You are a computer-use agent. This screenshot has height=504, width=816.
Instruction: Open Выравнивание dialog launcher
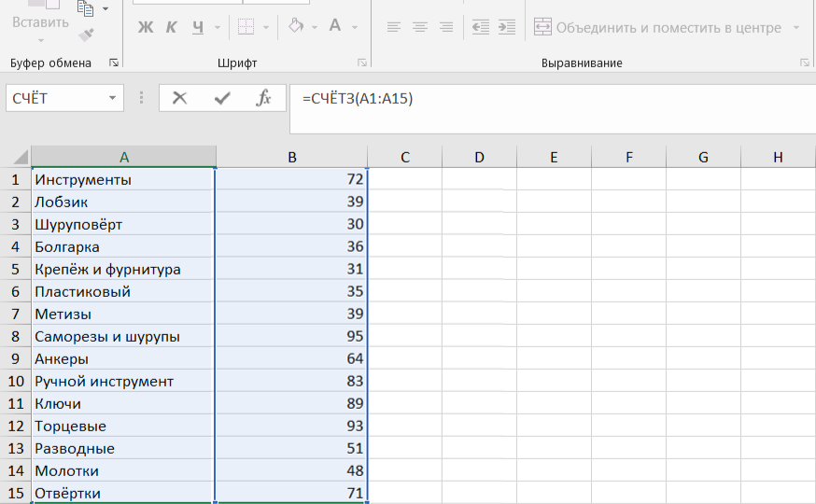pyautogui.click(x=805, y=63)
